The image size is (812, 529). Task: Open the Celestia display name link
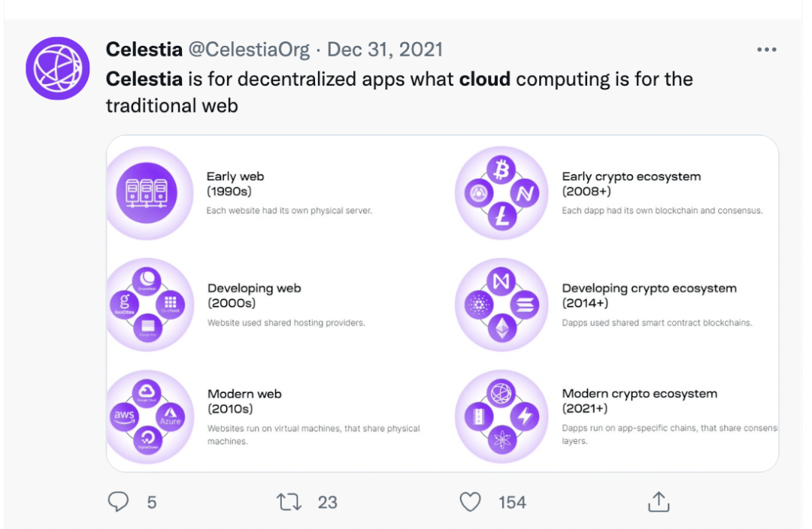tap(144, 50)
